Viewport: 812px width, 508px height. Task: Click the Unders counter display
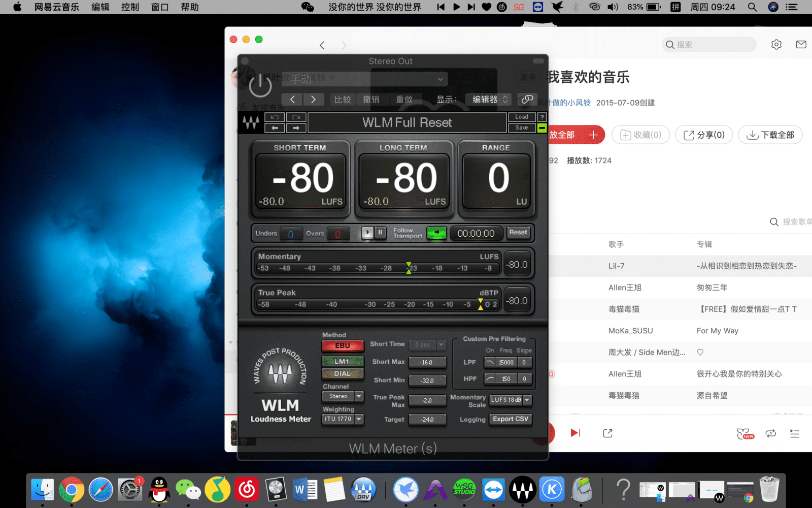[291, 234]
